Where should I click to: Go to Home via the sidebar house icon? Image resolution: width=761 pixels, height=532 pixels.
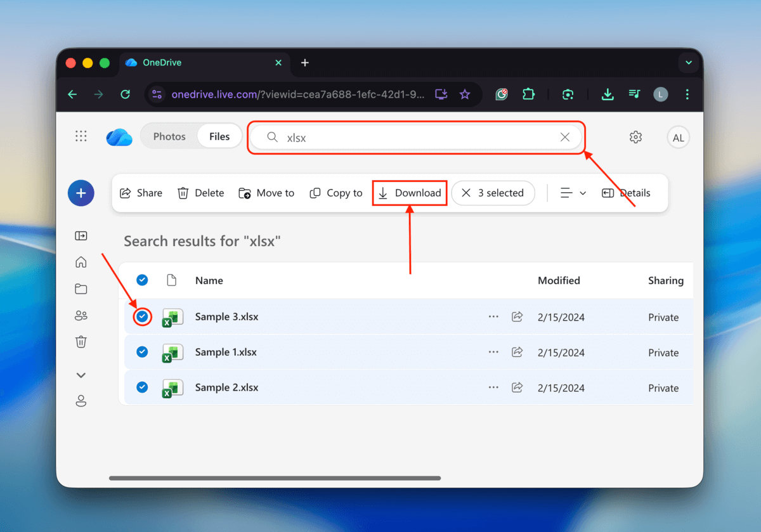tap(81, 262)
